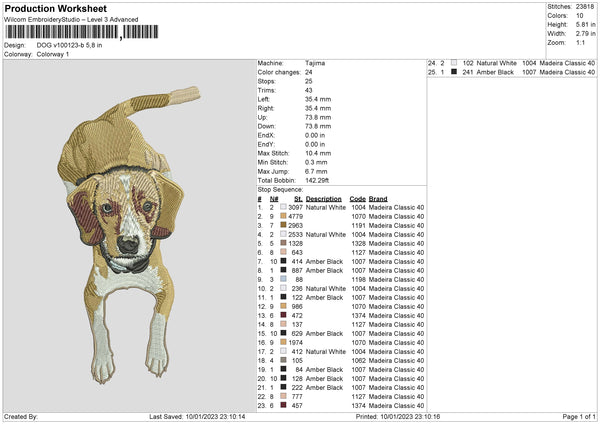This screenshot has width=600, height=424.
Task: Click the Machine value Tajima
Action: point(315,63)
